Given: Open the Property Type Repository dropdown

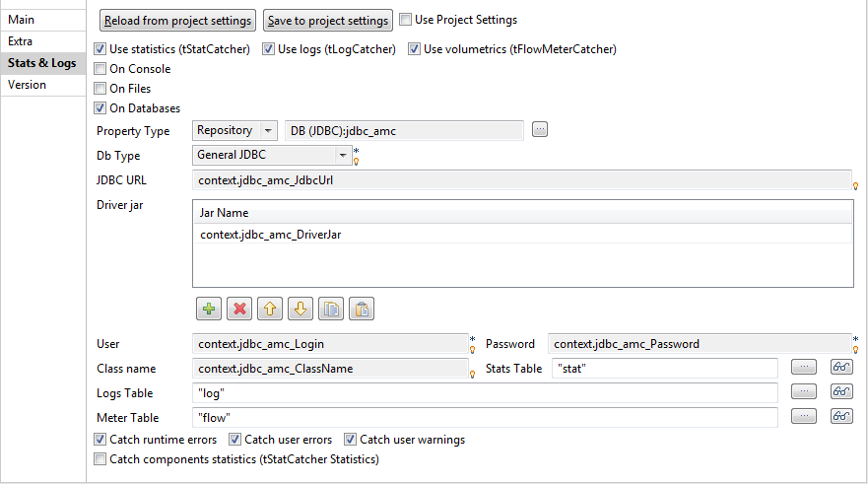Looking at the screenshot, I should tap(268, 130).
